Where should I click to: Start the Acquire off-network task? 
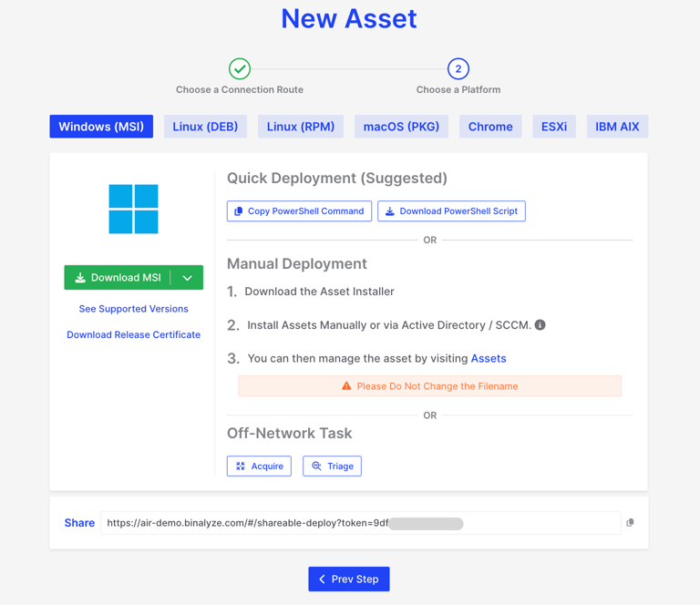(x=259, y=467)
